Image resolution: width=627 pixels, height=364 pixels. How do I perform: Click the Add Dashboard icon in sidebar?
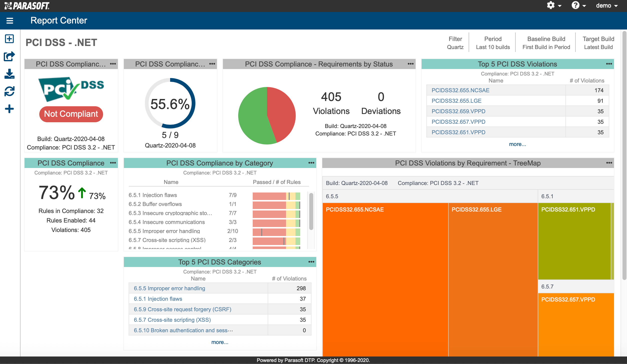point(10,39)
